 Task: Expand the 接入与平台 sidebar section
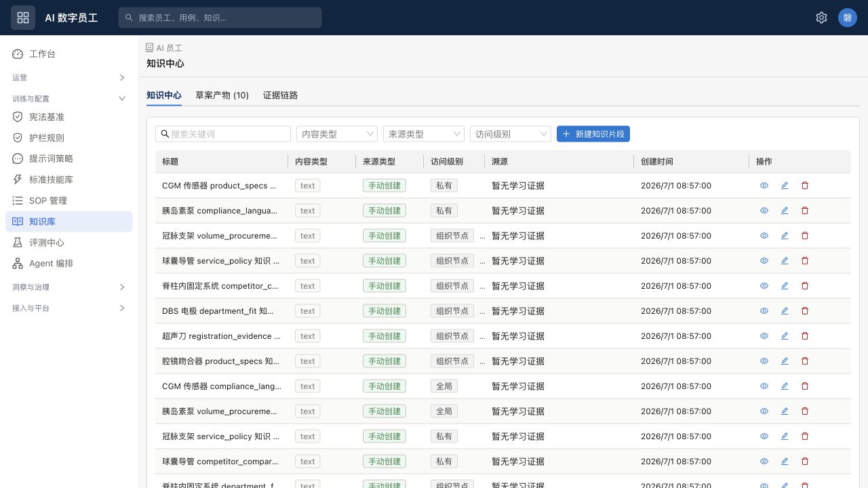point(68,308)
